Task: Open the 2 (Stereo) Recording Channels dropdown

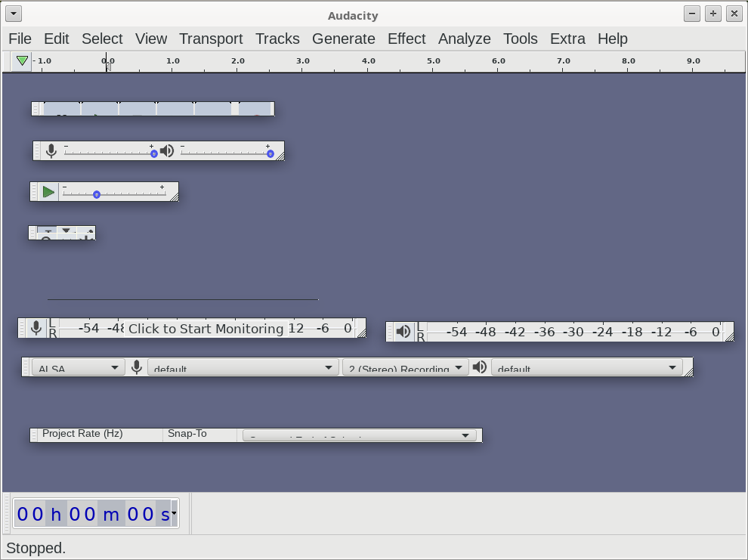Action: pyautogui.click(x=405, y=369)
